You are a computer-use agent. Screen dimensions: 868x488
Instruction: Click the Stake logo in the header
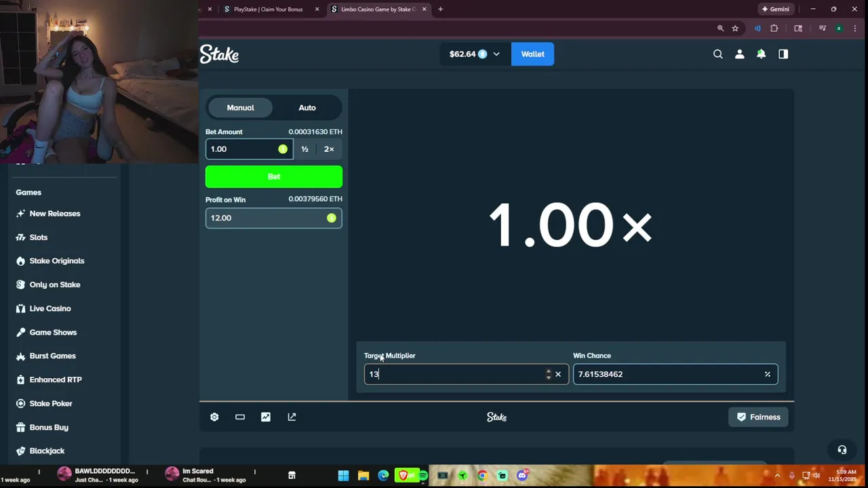(219, 54)
